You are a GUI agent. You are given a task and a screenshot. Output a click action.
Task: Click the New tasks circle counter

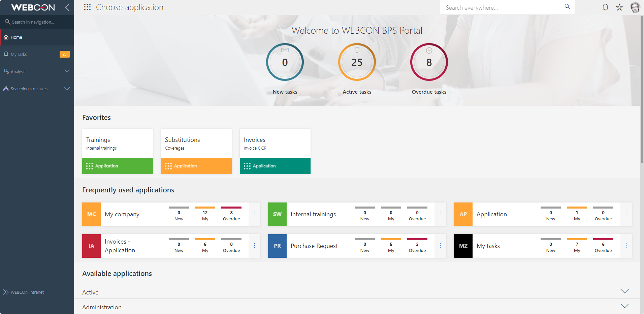click(285, 62)
